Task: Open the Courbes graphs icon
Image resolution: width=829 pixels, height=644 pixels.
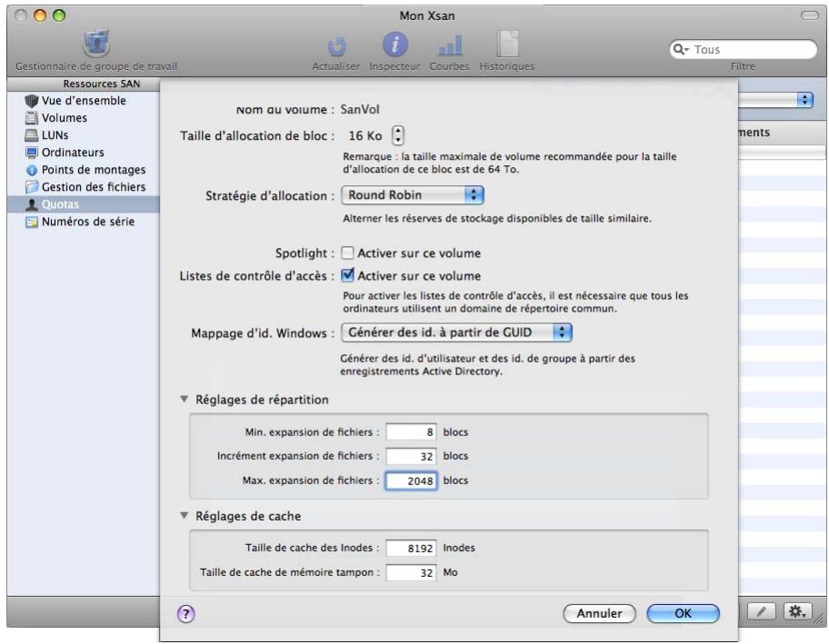Action: (x=450, y=46)
